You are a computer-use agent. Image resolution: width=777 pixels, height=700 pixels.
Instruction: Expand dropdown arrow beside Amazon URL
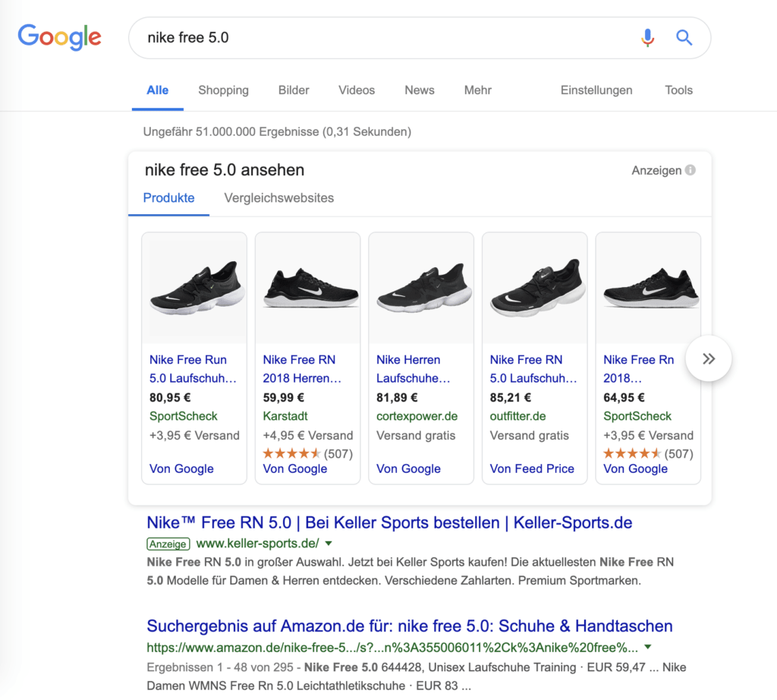tap(648, 647)
